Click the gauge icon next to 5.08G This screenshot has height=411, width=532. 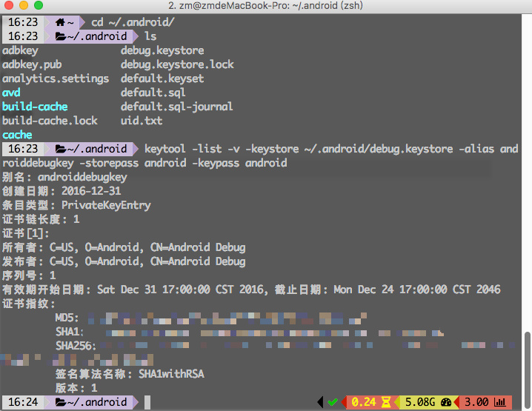click(446, 402)
